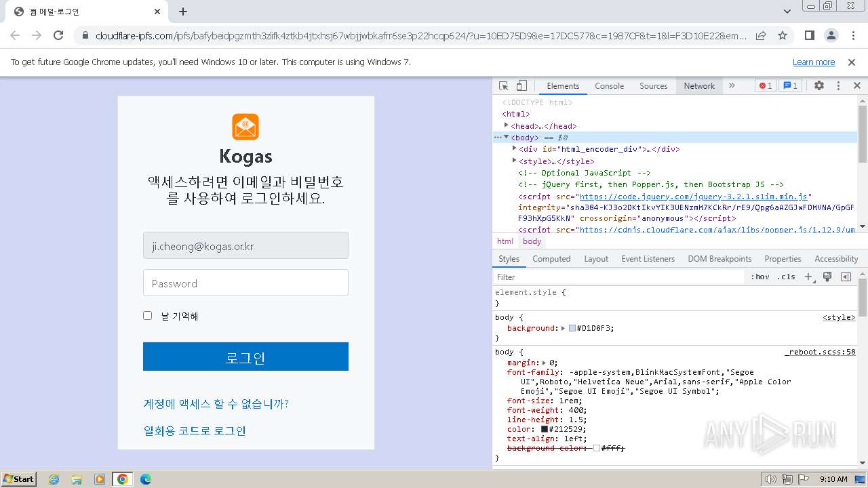
Task: Open the #212529 color swatch
Action: click(x=544, y=429)
